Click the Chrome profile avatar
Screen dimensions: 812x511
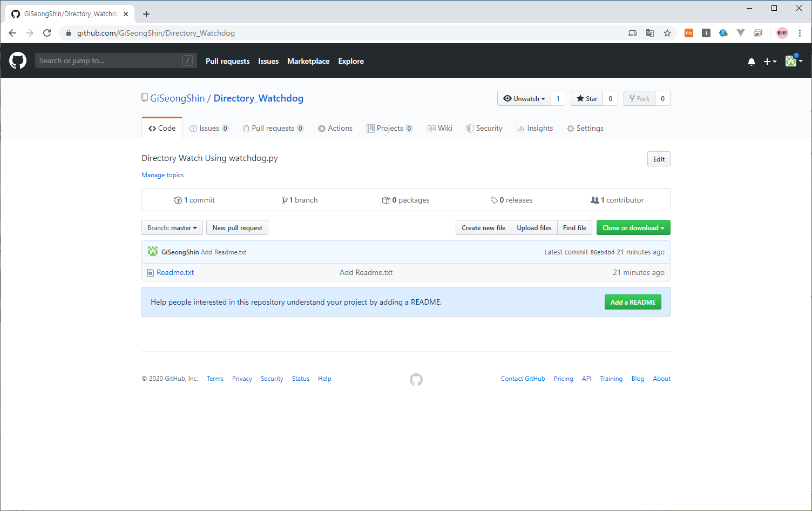[782, 33]
